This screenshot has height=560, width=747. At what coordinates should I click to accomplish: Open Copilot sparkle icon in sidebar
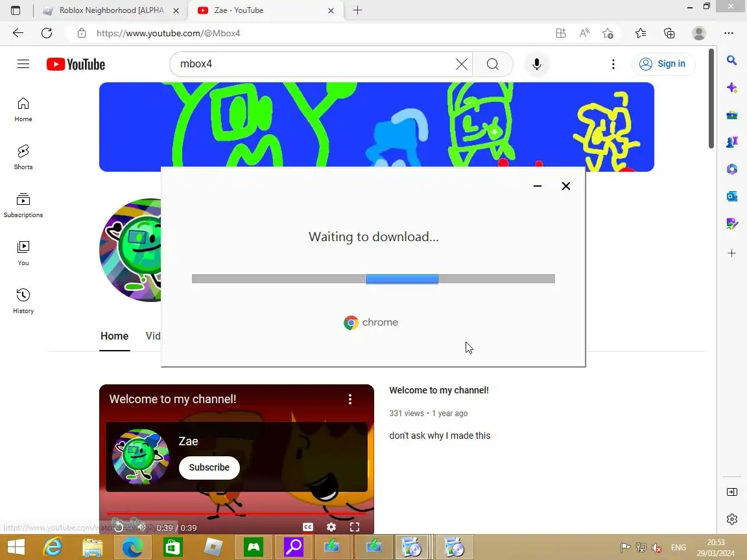tap(731, 87)
